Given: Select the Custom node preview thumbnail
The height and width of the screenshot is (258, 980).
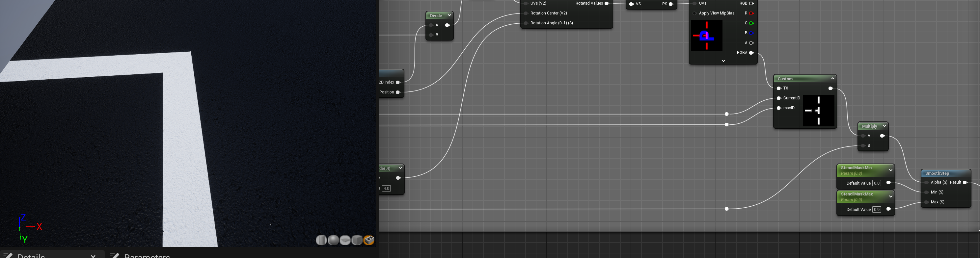Looking at the screenshot, I should point(819,111).
